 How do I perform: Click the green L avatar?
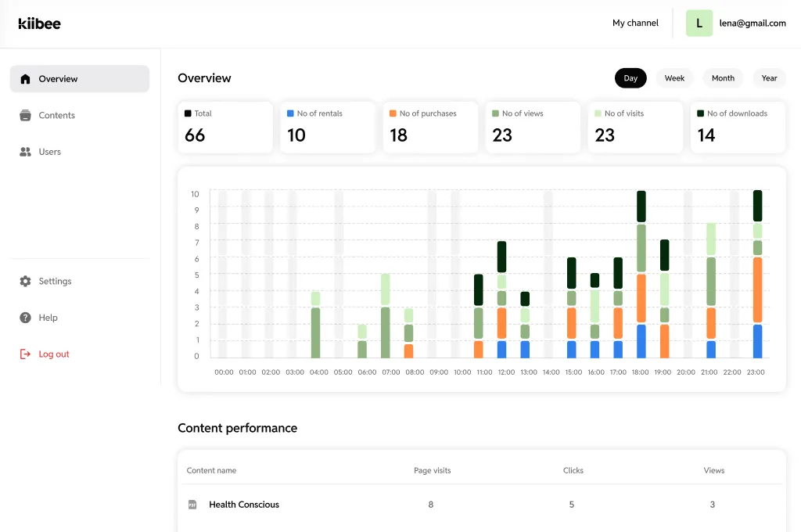click(x=699, y=23)
